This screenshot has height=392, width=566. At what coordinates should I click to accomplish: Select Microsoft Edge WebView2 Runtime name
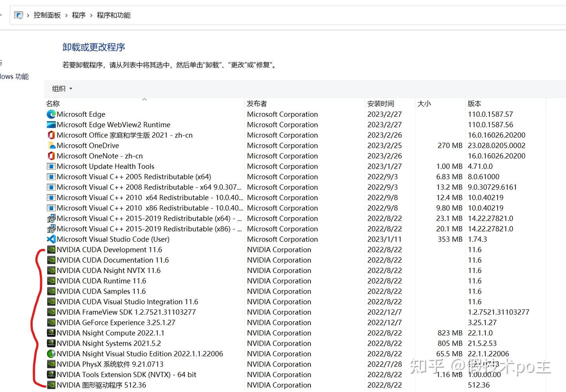(x=114, y=125)
